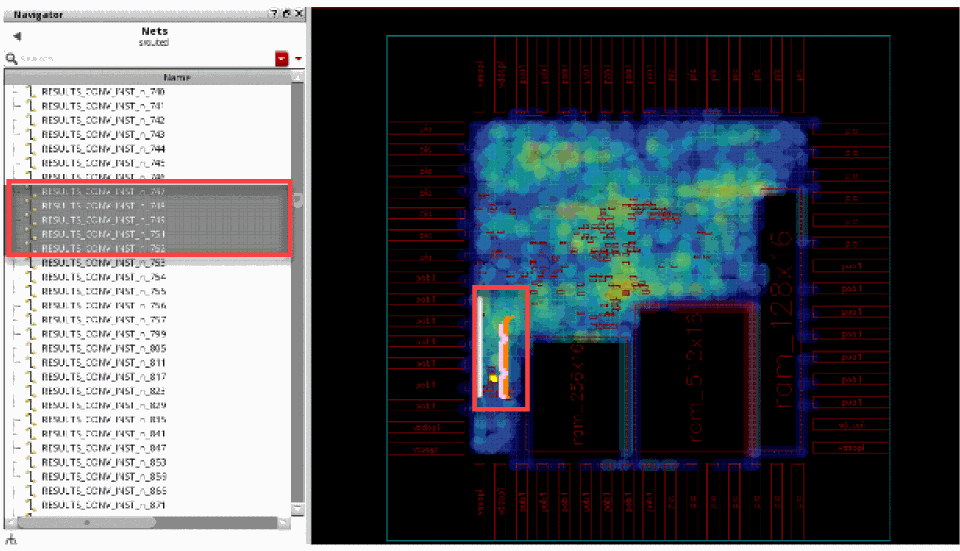The width and height of the screenshot is (960, 551).
Task: Select net RESULTS_CONV_INST_n_743
Action: [x=103, y=134]
